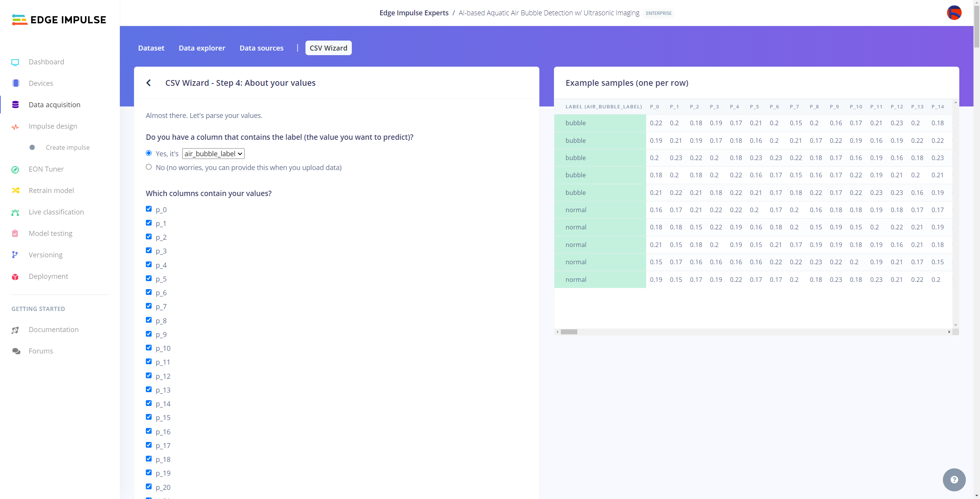Click the Retrain model shuffle icon

pos(15,191)
